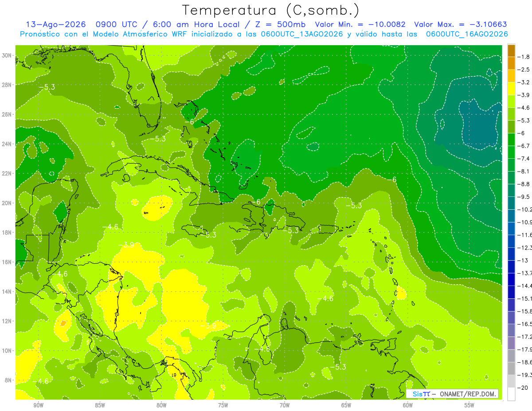
Task: Click the colorbar tick label '-6.7'
Action: pos(524,146)
